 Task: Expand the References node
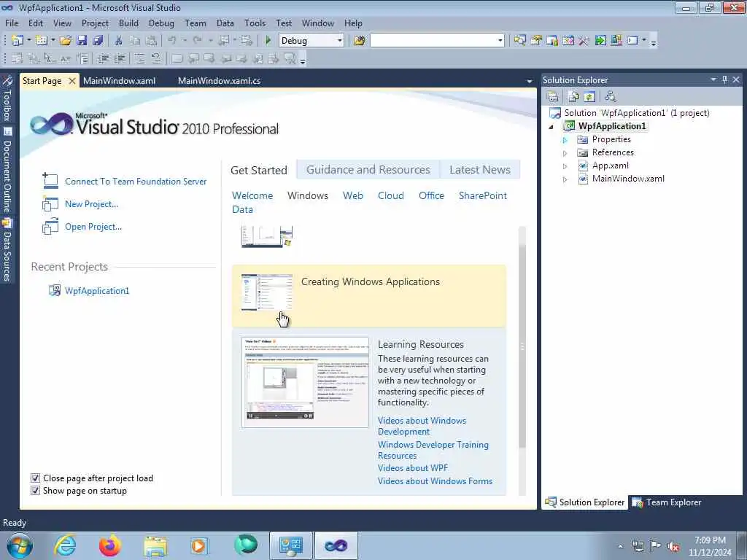coord(565,153)
